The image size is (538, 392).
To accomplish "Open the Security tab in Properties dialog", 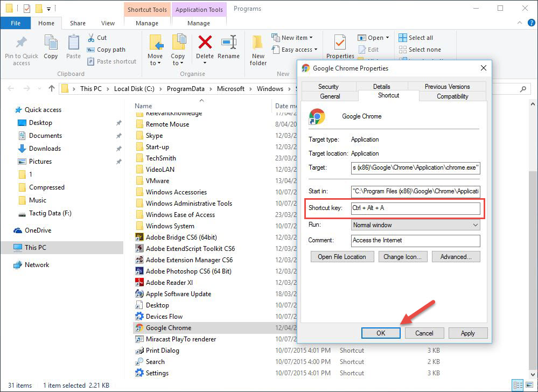I will [329, 87].
